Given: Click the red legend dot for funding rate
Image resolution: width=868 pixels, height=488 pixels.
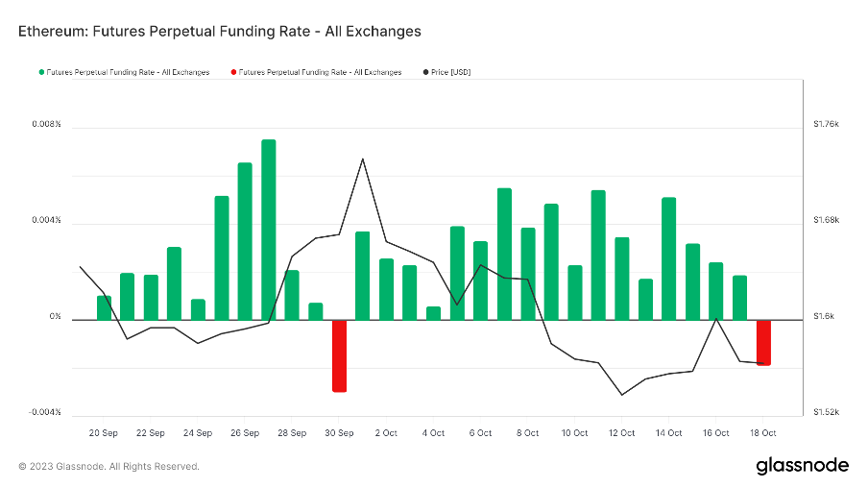Looking at the screenshot, I should pos(233,72).
